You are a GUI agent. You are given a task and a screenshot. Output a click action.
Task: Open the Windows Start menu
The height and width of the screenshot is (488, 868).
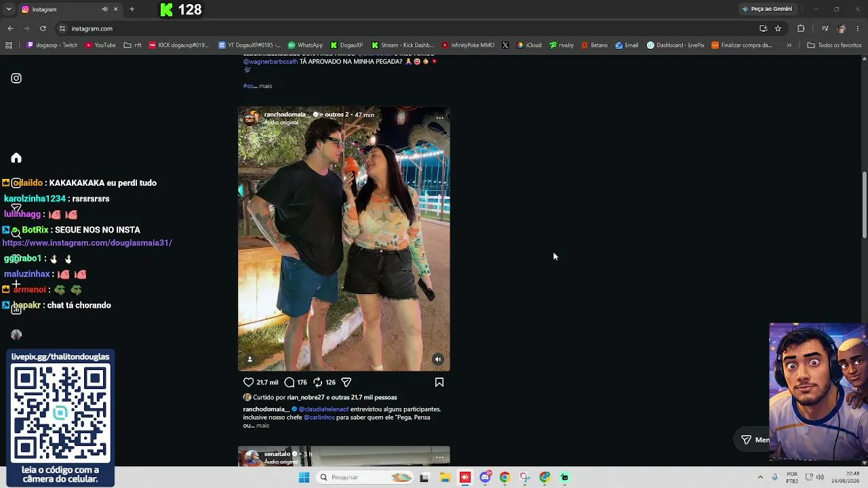coord(304,477)
